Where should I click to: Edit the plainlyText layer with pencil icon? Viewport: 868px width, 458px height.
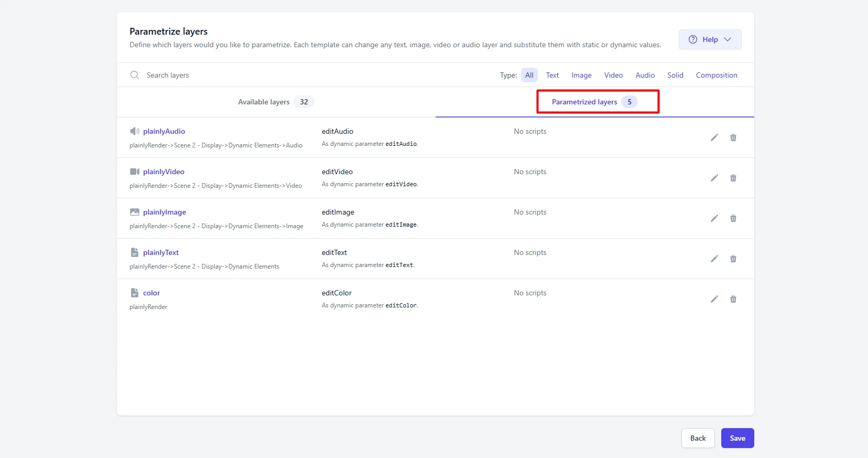pos(714,259)
